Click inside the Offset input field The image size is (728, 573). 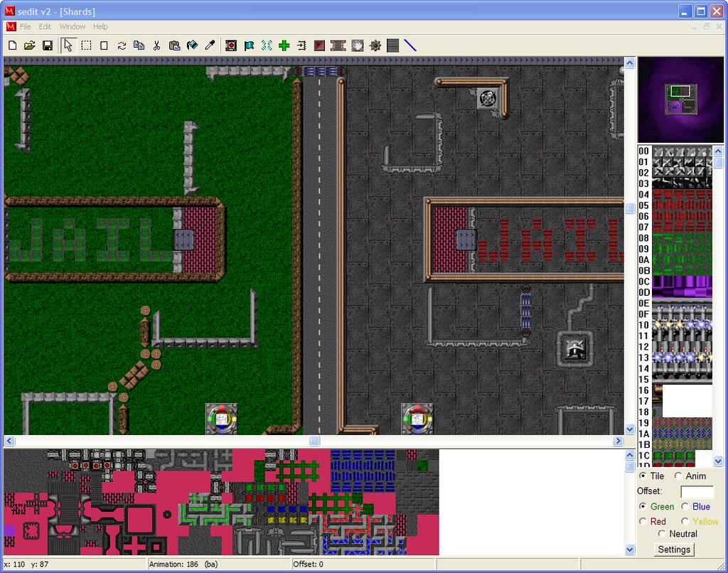point(696,491)
